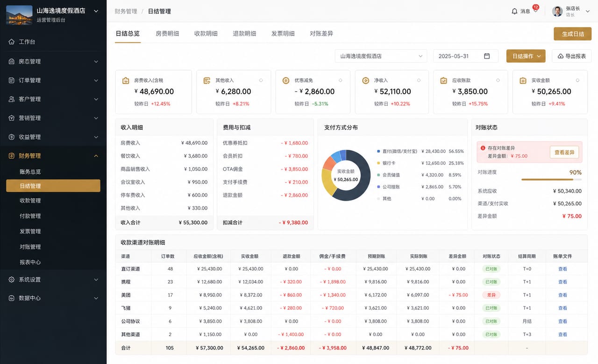The height and width of the screenshot is (364, 598).
Task: Select the 日结总览 tab
Action: (128, 34)
